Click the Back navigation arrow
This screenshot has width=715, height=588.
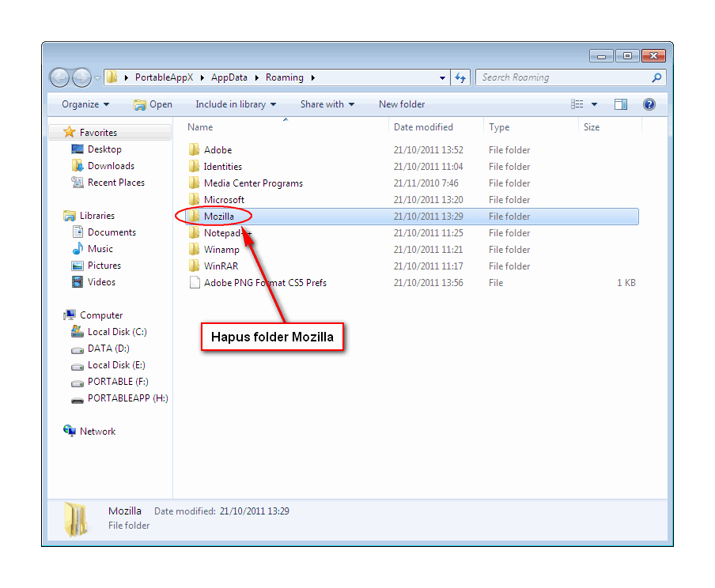(59, 77)
